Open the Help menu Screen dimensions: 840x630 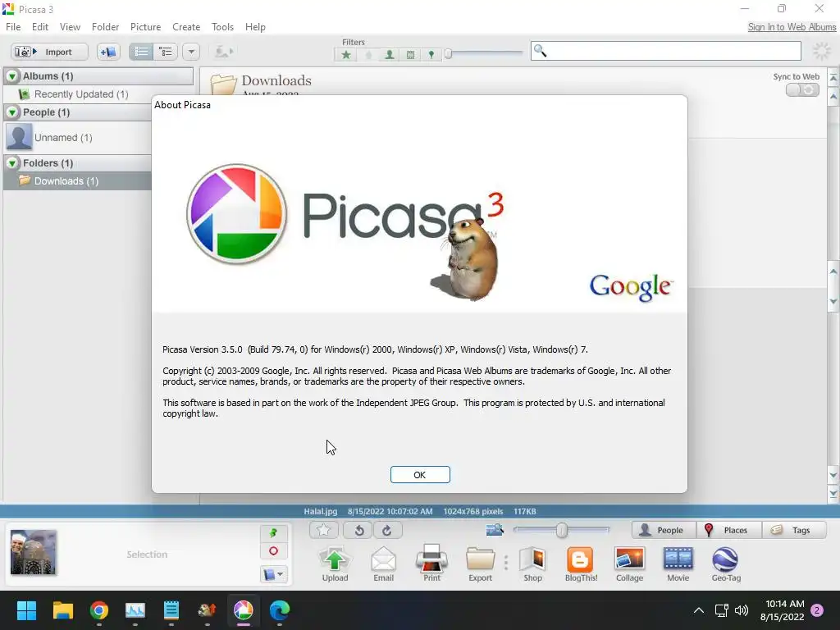[255, 27]
